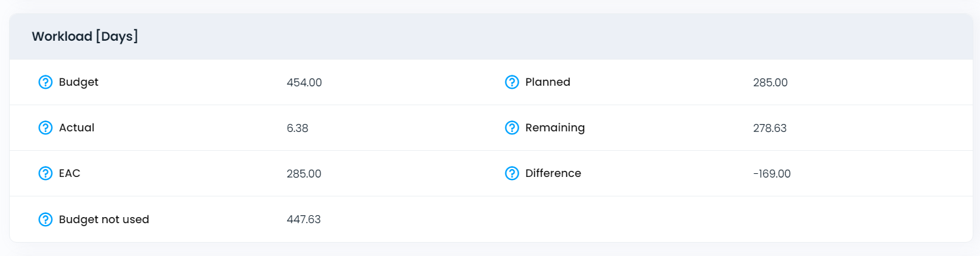The height and width of the screenshot is (256, 980).
Task: Click the Workload [Days] header title
Action: [x=85, y=36]
